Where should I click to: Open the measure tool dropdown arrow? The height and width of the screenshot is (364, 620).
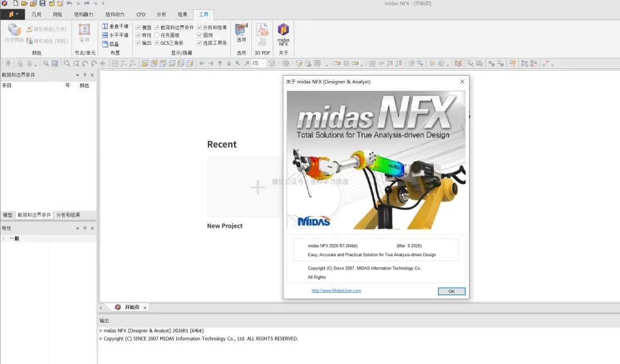552,64
